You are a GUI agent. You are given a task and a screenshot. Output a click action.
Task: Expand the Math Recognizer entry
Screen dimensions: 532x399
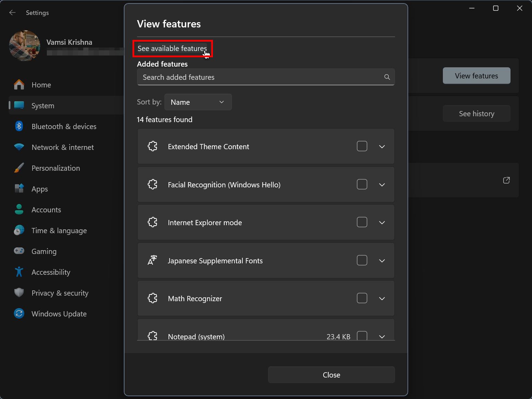click(382, 298)
